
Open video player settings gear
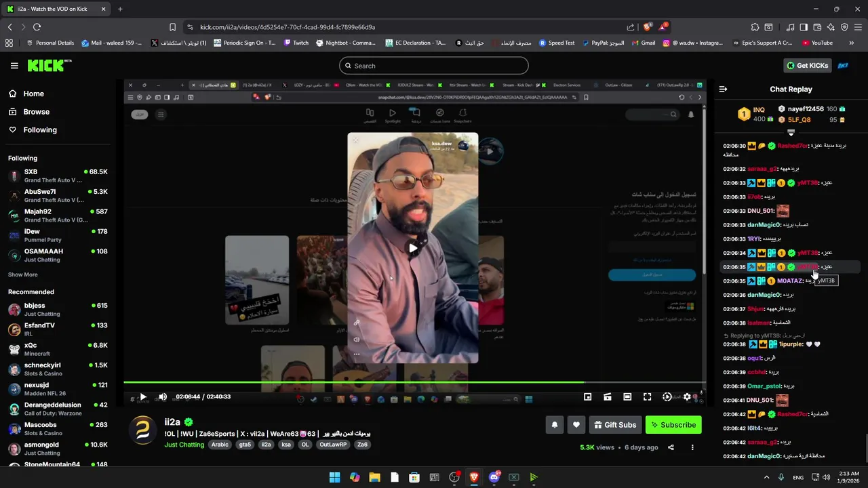pyautogui.click(x=687, y=396)
